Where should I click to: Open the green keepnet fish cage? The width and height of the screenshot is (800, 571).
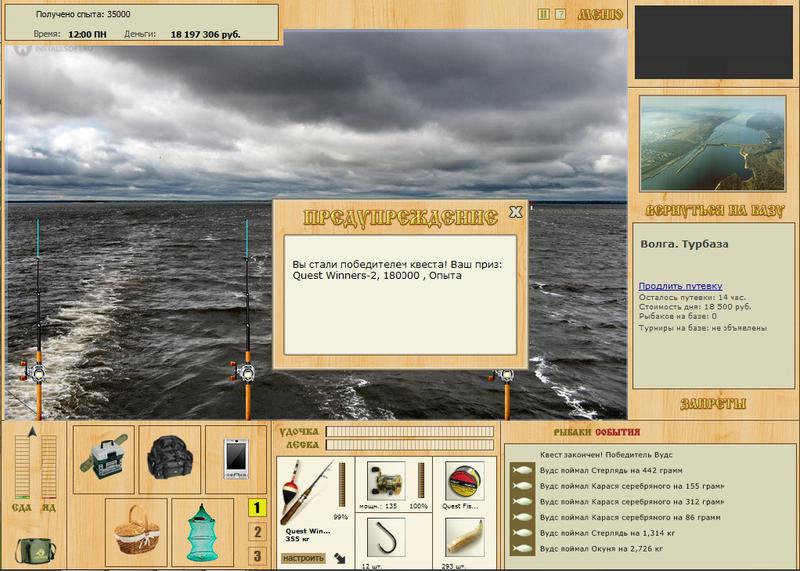[203, 532]
